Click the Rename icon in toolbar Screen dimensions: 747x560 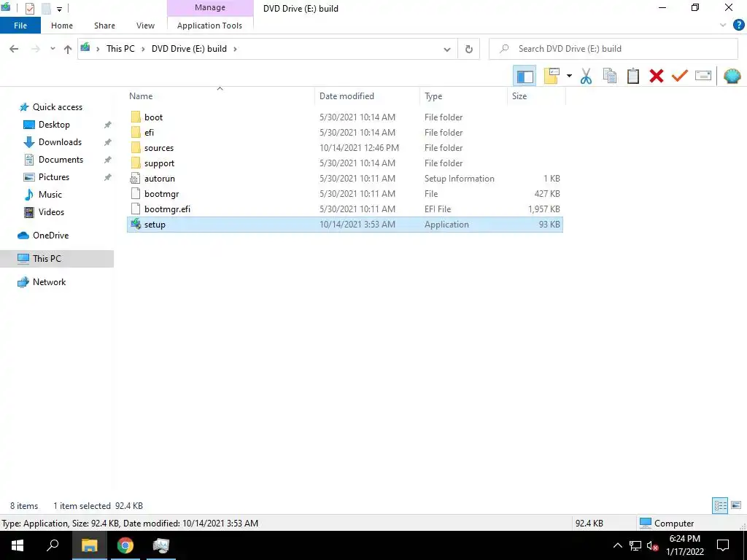point(703,76)
